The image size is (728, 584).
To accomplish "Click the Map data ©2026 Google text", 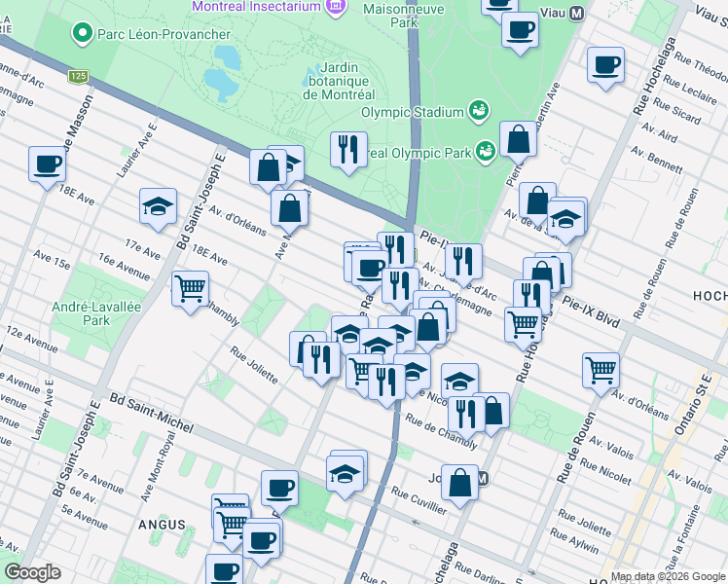I will point(669,577).
